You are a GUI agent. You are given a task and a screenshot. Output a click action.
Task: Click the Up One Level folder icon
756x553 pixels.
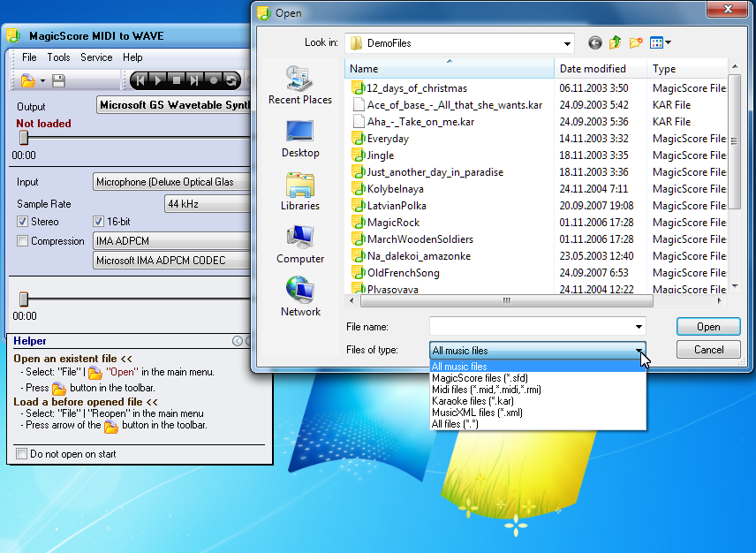pos(616,43)
